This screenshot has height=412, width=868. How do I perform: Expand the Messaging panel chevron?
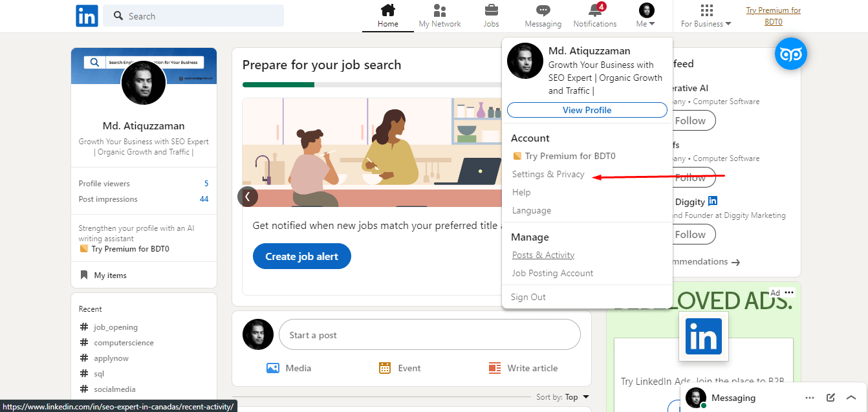pyautogui.click(x=851, y=398)
